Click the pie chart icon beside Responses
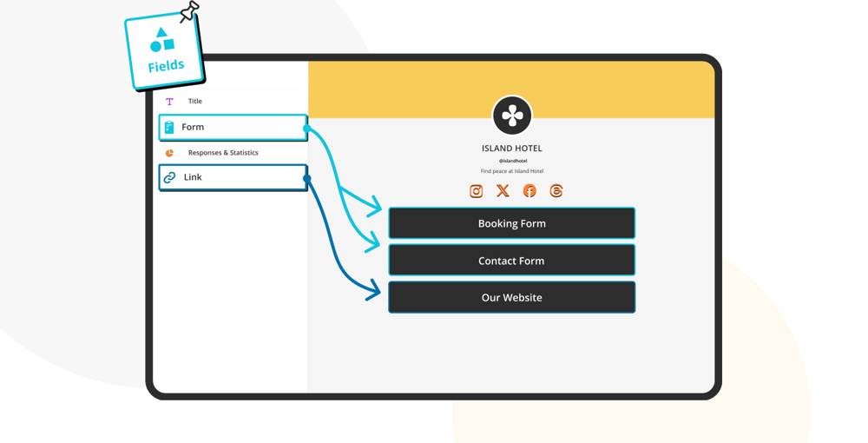Viewport: 868px width, 443px height. [x=169, y=153]
